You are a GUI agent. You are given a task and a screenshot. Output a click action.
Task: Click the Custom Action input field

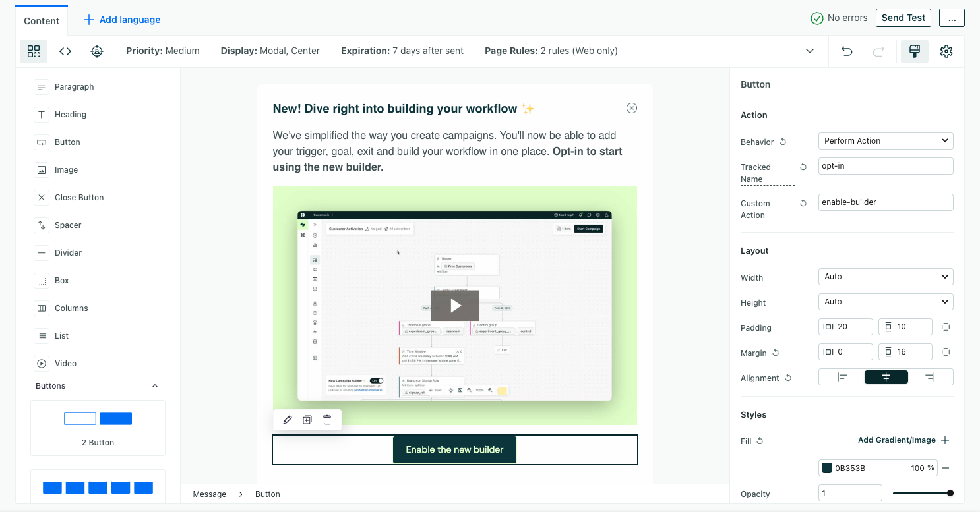tap(886, 202)
